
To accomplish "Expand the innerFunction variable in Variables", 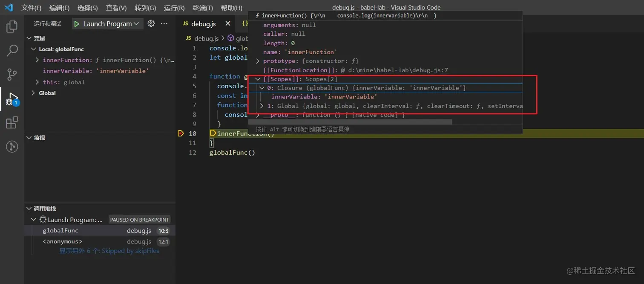I will tap(37, 60).
